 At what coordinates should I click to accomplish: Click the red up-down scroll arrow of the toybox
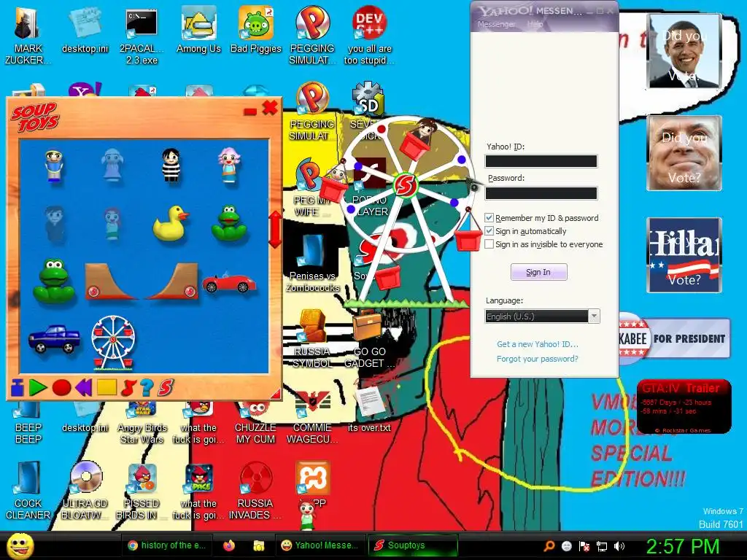pos(275,229)
